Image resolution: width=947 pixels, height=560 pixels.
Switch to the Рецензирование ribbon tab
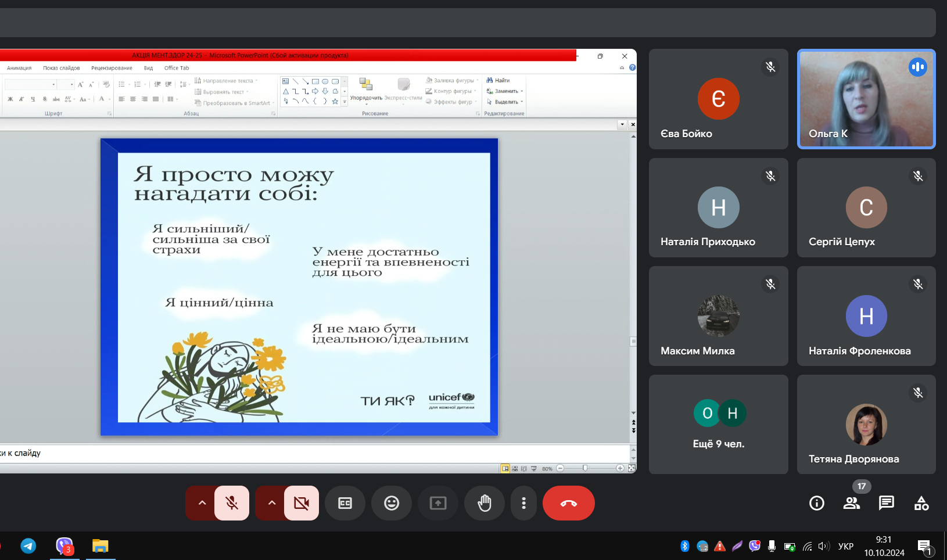click(x=112, y=68)
